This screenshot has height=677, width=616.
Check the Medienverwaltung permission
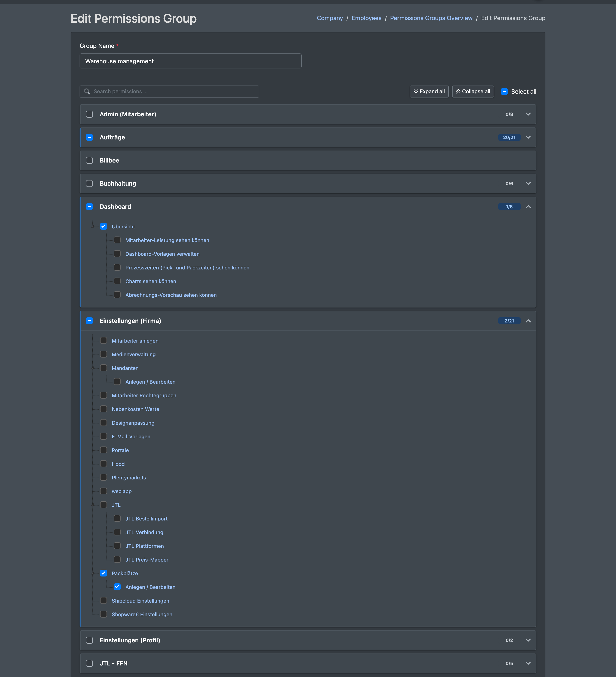pos(104,354)
